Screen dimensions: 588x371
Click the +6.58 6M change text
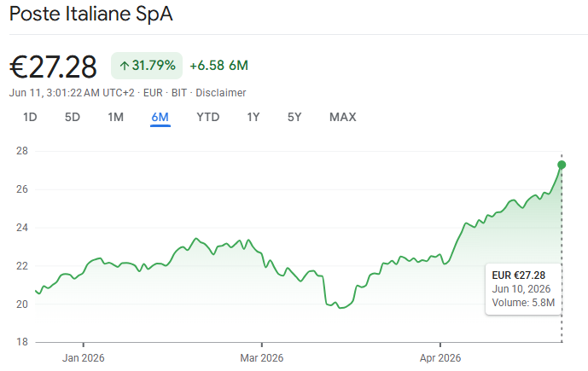[219, 66]
